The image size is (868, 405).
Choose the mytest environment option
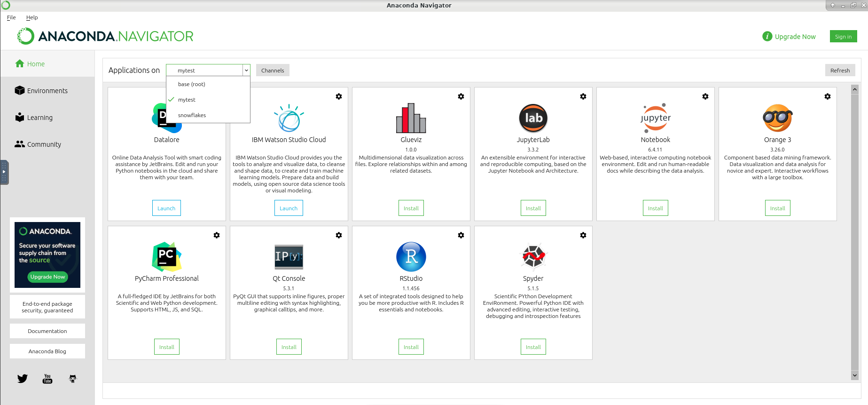click(x=208, y=100)
